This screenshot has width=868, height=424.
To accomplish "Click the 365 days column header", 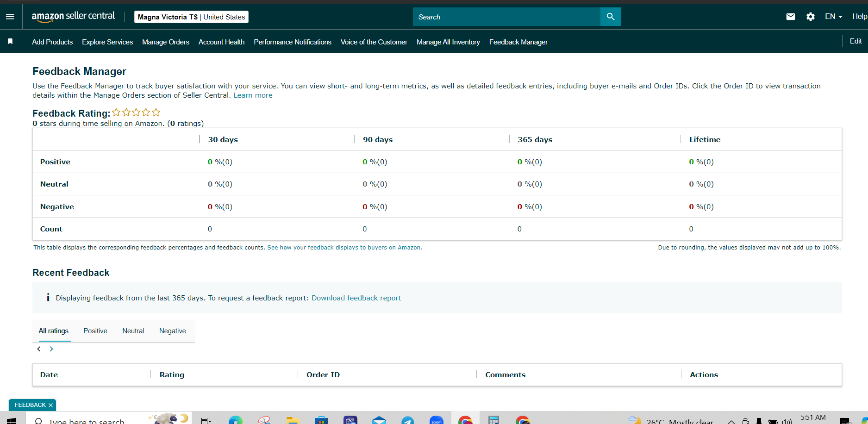I will (535, 140).
